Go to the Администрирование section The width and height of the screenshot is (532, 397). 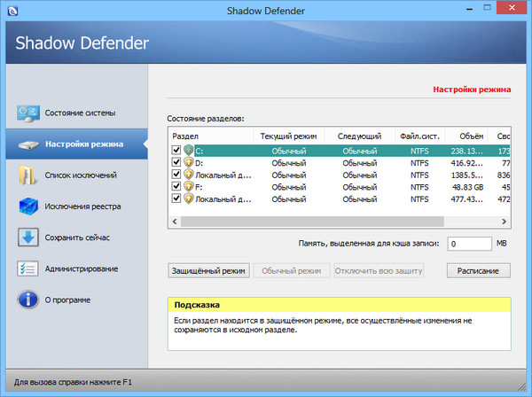tap(82, 269)
